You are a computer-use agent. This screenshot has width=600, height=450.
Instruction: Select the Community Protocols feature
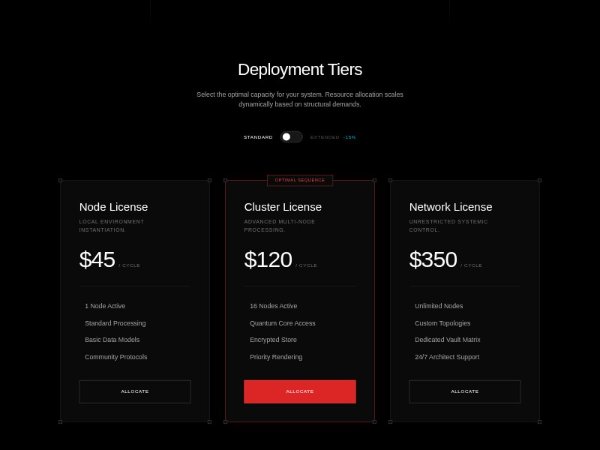pyautogui.click(x=116, y=357)
